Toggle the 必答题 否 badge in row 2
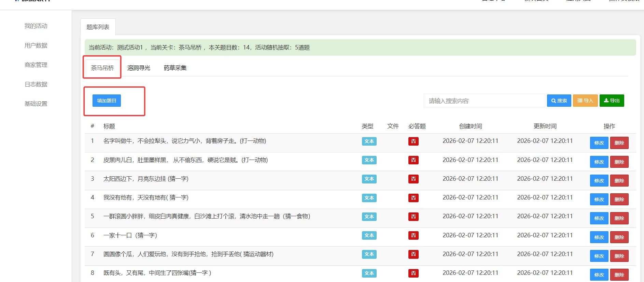The width and height of the screenshot is (644, 282). click(413, 160)
